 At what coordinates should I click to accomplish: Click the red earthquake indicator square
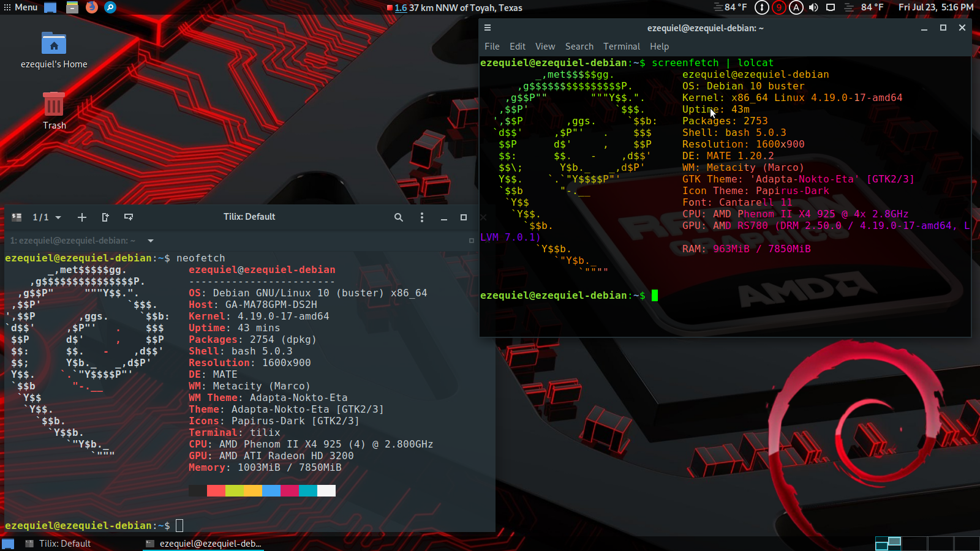tap(390, 8)
